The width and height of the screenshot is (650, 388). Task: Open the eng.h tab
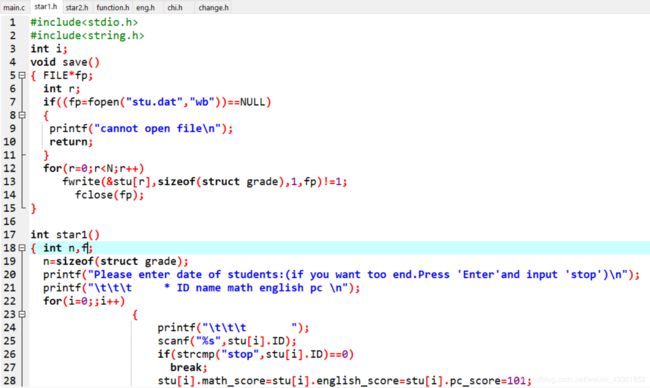[x=146, y=7]
